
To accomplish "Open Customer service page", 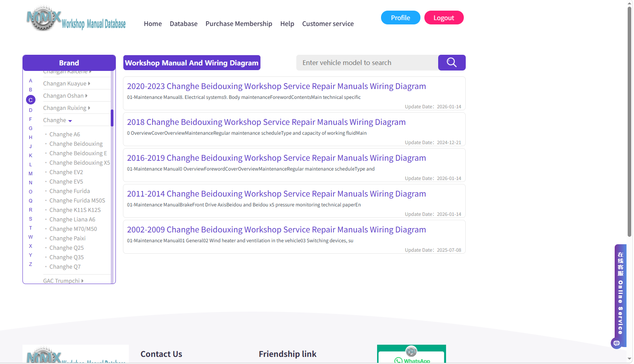I will 328,24.
